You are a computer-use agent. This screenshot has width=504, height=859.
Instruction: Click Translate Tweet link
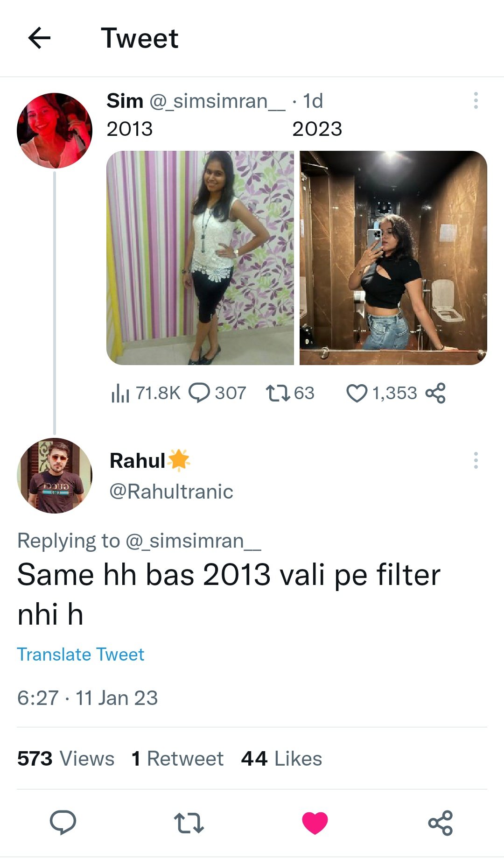pyautogui.click(x=81, y=655)
